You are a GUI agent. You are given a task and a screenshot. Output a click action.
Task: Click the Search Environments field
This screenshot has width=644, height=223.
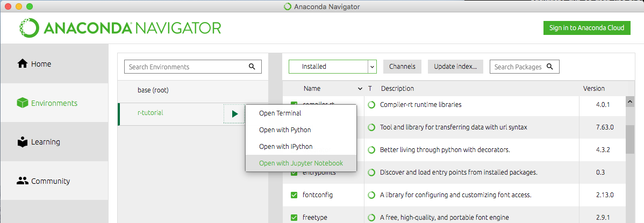pyautogui.click(x=192, y=67)
